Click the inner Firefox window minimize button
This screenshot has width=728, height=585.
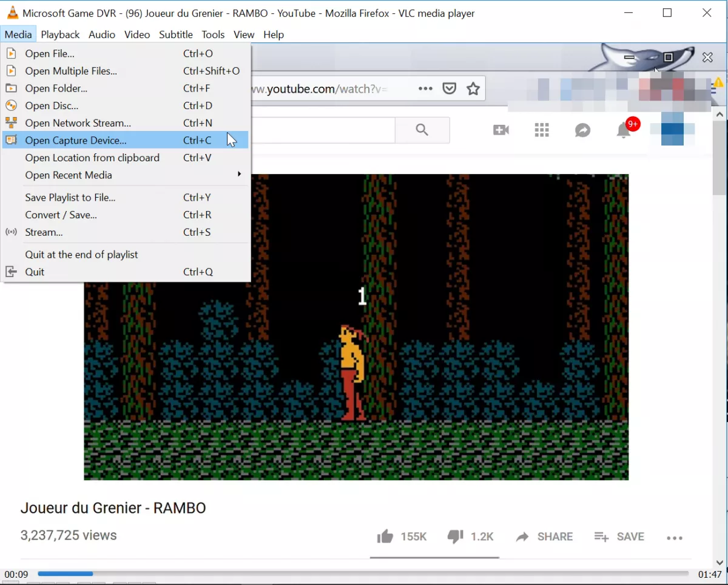(629, 58)
